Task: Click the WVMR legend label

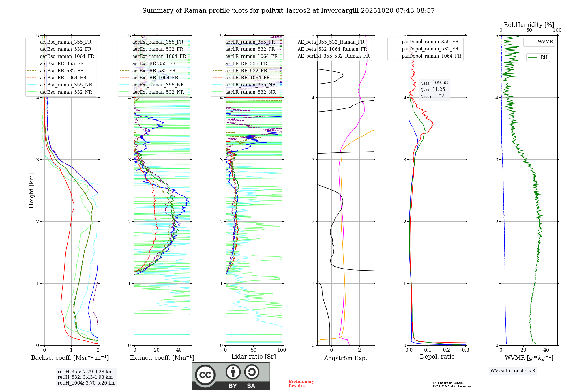Action: [x=545, y=42]
